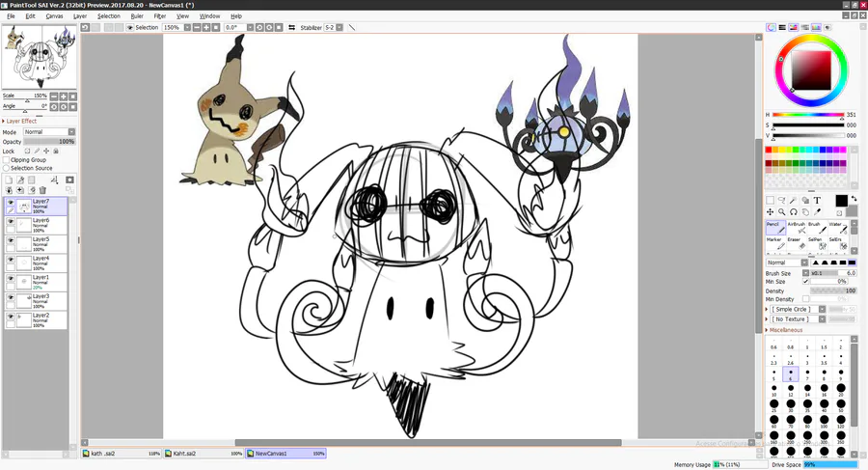
Task: Swap foreground and background colors
Action: [x=854, y=198]
